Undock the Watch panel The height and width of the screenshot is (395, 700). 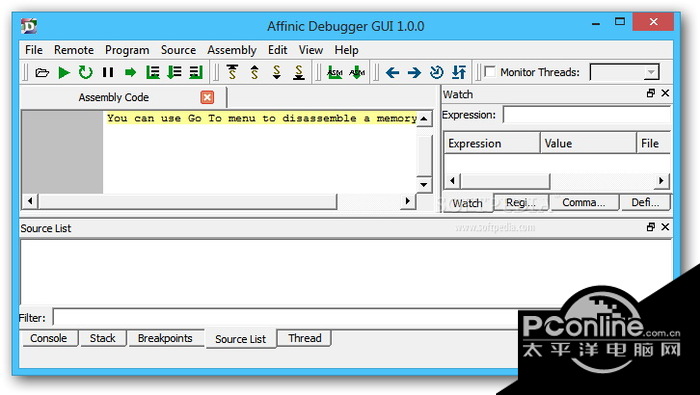coord(650,93)
